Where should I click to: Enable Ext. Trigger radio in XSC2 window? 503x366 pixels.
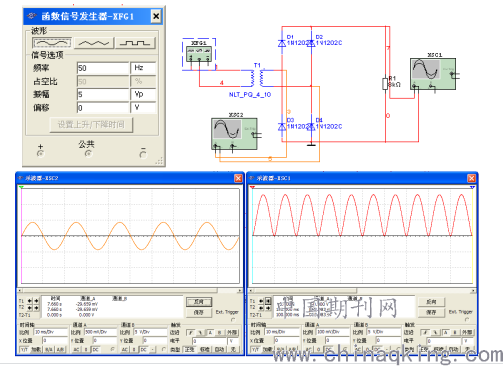coord(233,319)
